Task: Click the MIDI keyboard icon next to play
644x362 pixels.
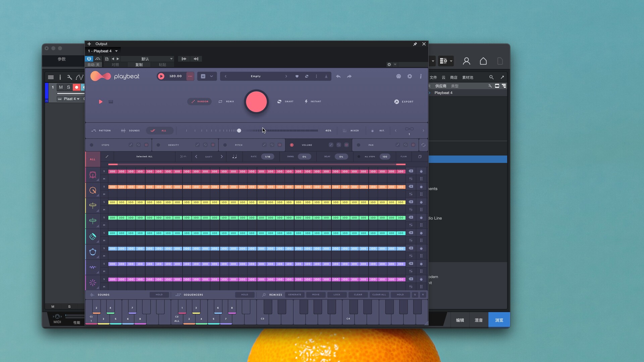Action: [x=111, y=102]
